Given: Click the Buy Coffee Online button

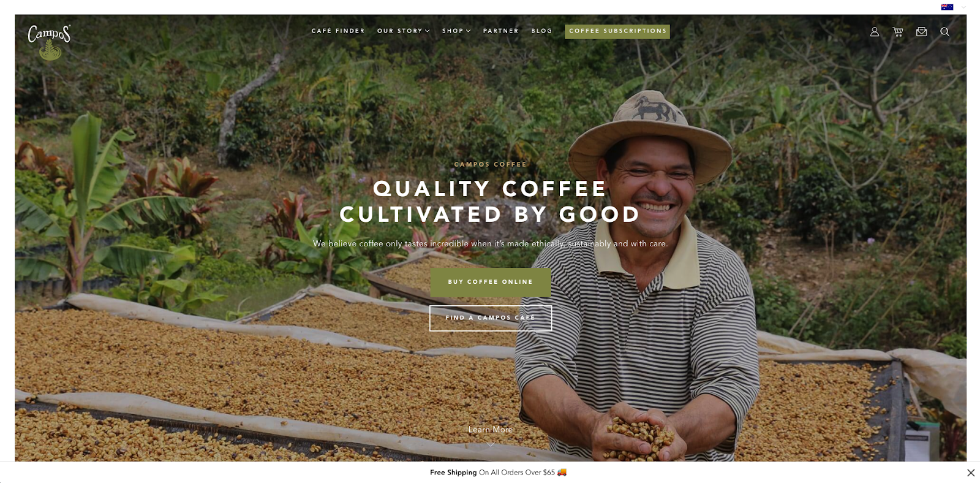Looking at the screenshot, I should tap(491, 282).
